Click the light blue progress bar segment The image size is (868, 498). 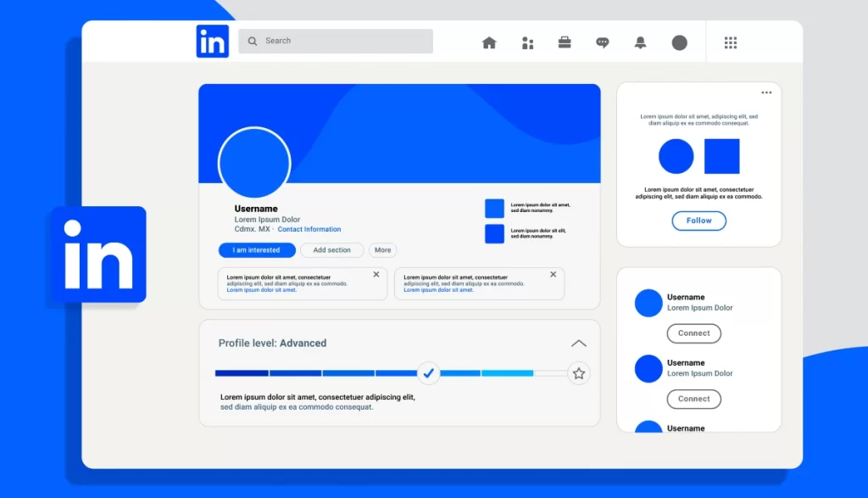coord(507,373)
